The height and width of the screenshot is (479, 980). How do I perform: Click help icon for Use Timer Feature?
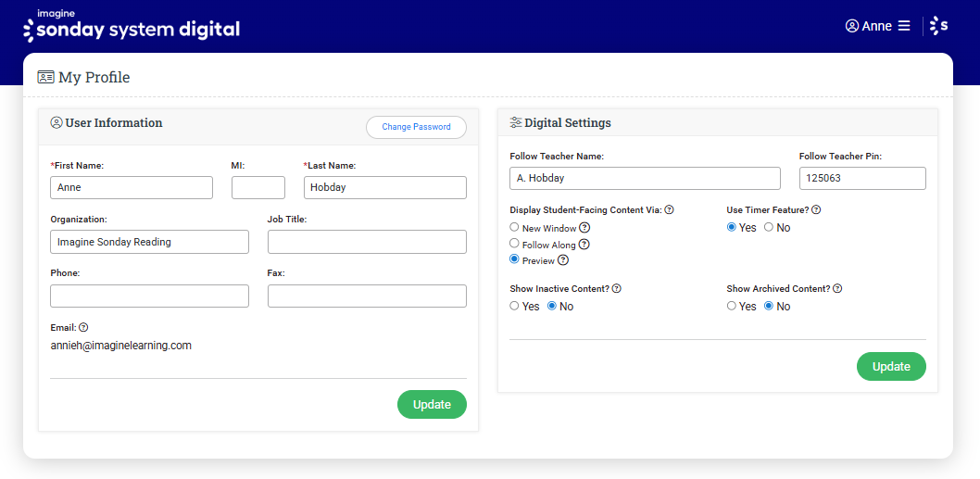point(816,210)
